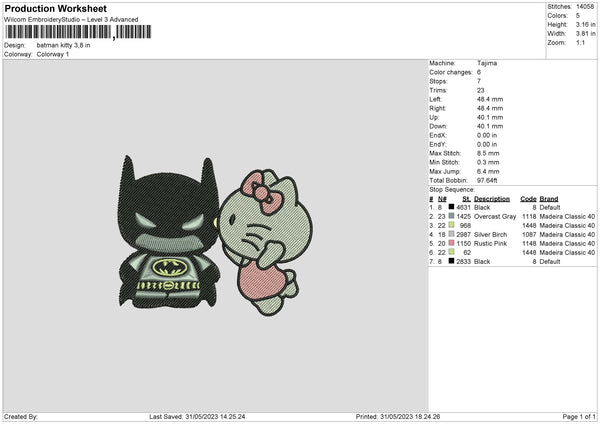Click the 'Up:' measurement label
Viewport: 600px width, 424px height.
tap(434, 117)
